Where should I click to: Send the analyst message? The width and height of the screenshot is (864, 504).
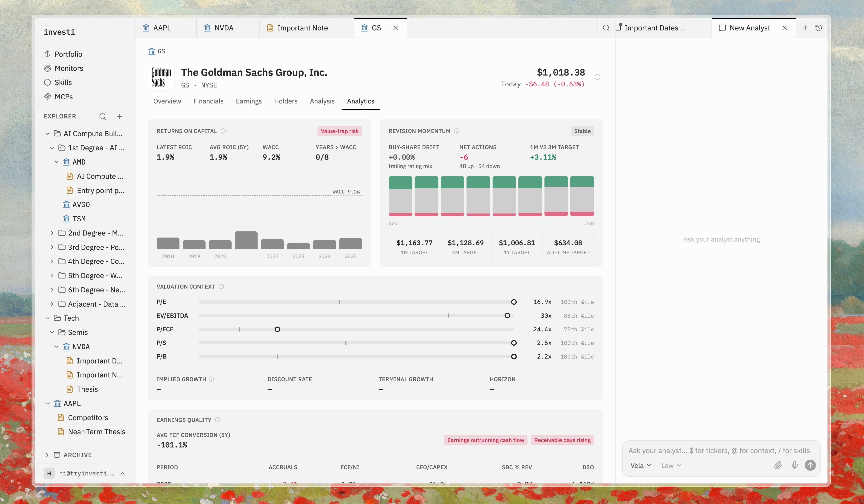[810, 465]
